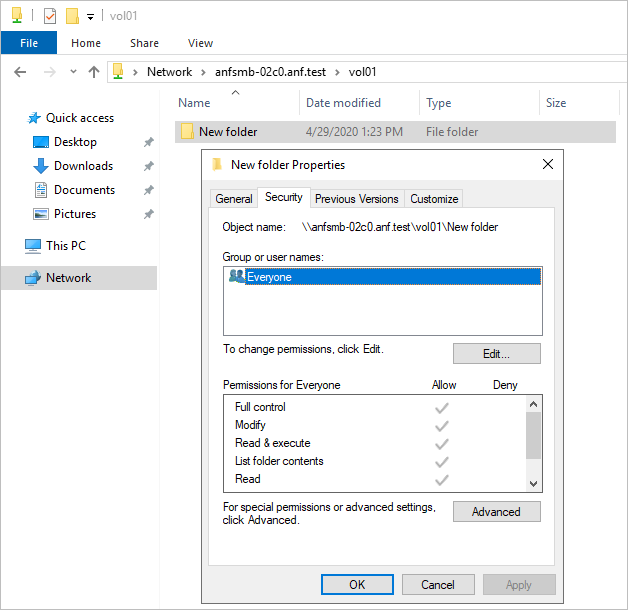Viewport: 628px width, 610px height.
Task: Click the Quick access star icon
Action: pyautogui.click(x=34, y=118)
